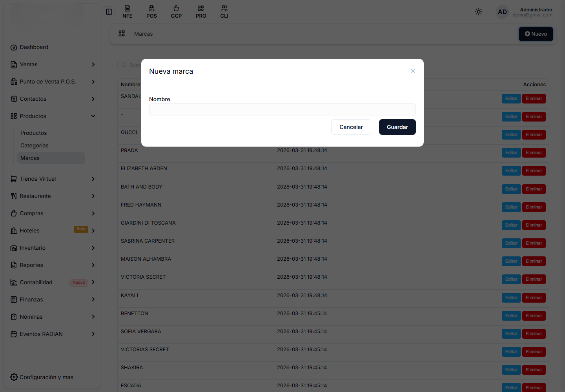Viewport: 565px width, 392px height.
Task: Collapse the Productos section chevron
Action: point(93,116)
